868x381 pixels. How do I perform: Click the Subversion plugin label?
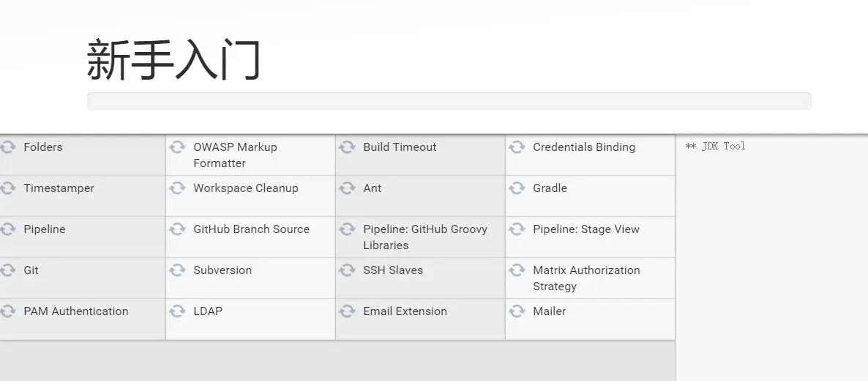(222, 270)
